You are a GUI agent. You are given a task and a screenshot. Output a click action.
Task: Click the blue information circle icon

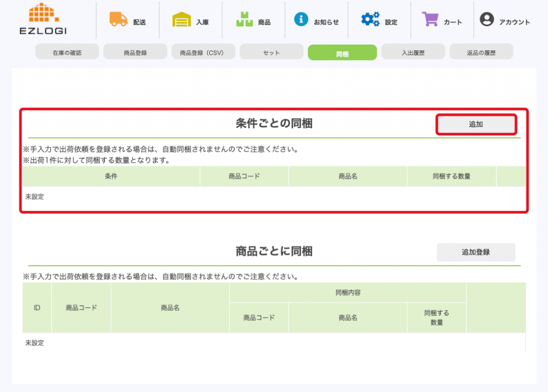[x=301, y=19]
